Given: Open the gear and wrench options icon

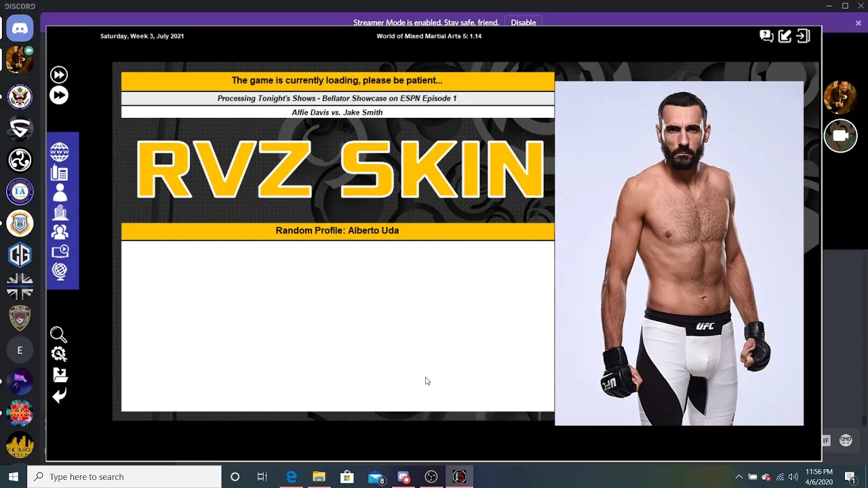Looking at the screenshot, I should coord(59,354).
